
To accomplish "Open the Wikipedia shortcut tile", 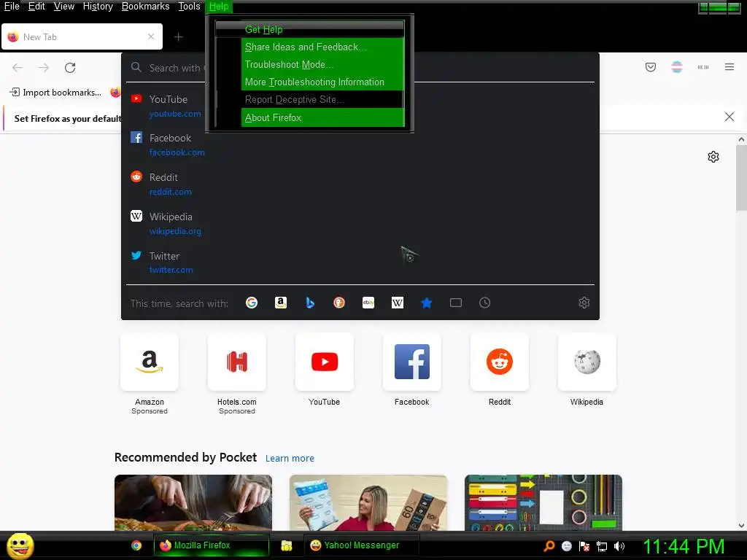I will pos(587,362).
